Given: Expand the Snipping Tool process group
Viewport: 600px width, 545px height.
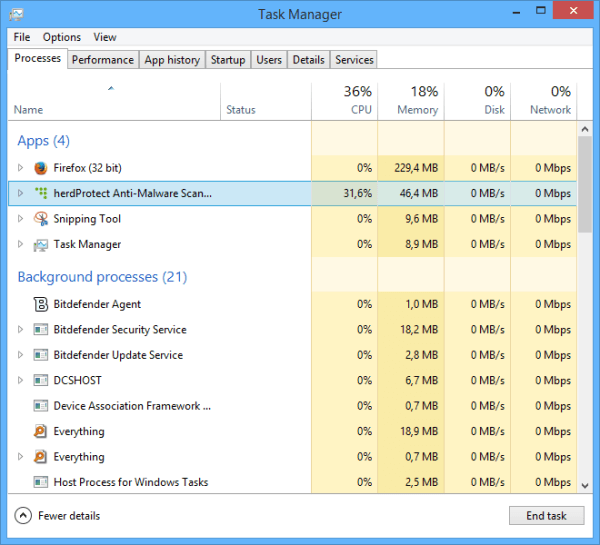Looking at the screenshot, I should [x=20, y=219].
